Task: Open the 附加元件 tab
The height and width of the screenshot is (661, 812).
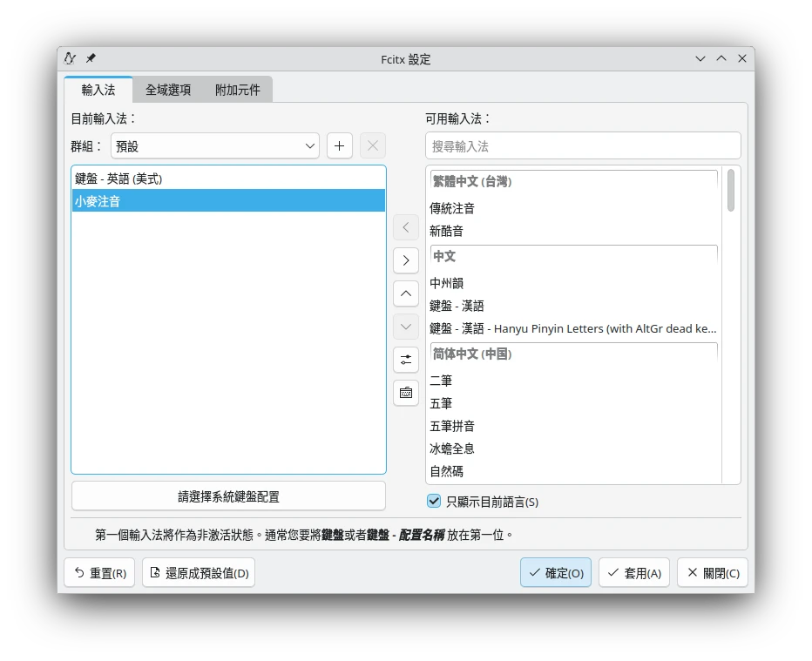Action: click(x=238, y=90)
